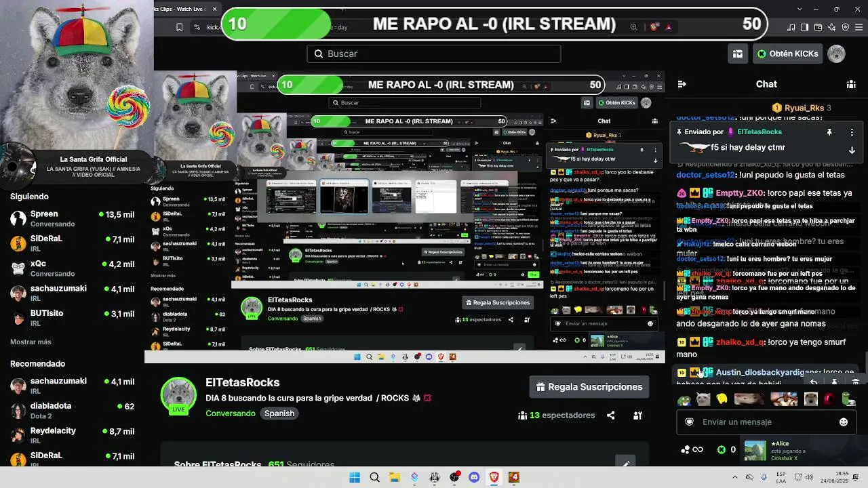Open xQc's channel in the sidebar
Screen dimensions: 868x488
72,268
